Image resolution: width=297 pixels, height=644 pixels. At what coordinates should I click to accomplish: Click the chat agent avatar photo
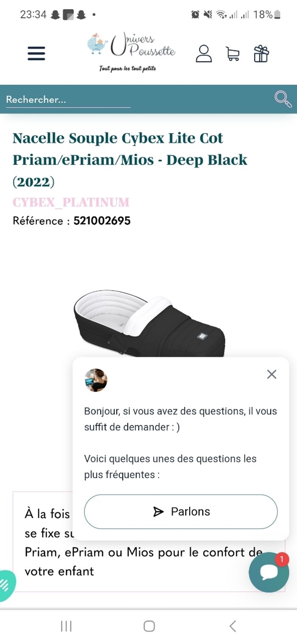(x=95, y=380)
